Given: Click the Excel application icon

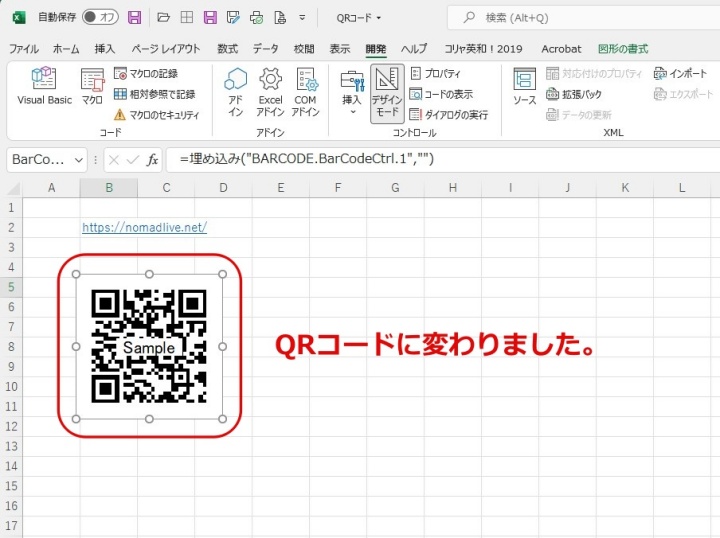Looking at the screenshot, I should (x=18, y=18).
